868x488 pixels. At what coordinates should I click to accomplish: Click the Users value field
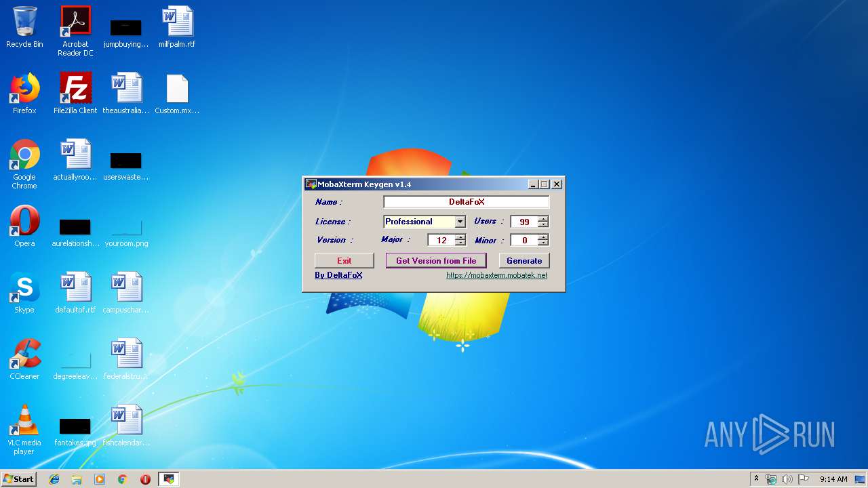click(524, 222)
